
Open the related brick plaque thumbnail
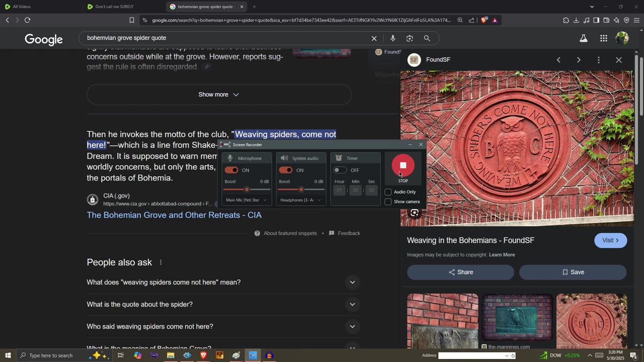point(443,321)
